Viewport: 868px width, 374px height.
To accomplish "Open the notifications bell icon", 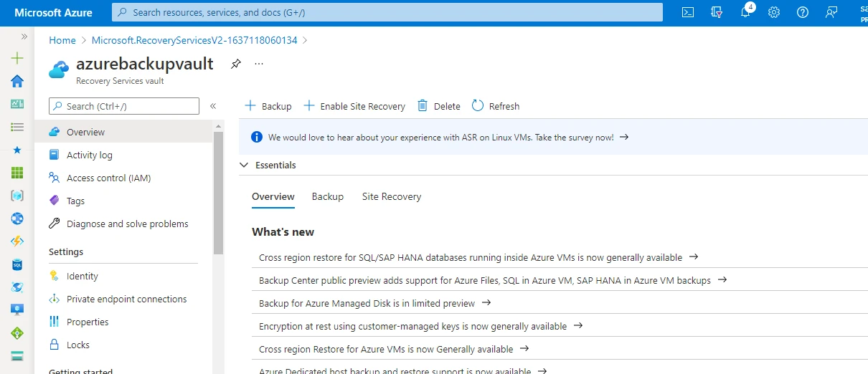I will [x=745, y=12].
